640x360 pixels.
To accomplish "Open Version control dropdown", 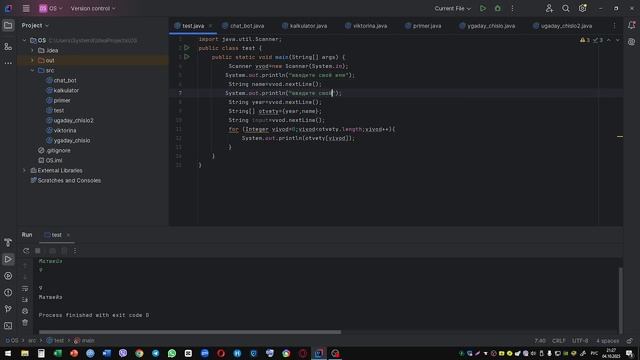I will (x=93, y=9).
